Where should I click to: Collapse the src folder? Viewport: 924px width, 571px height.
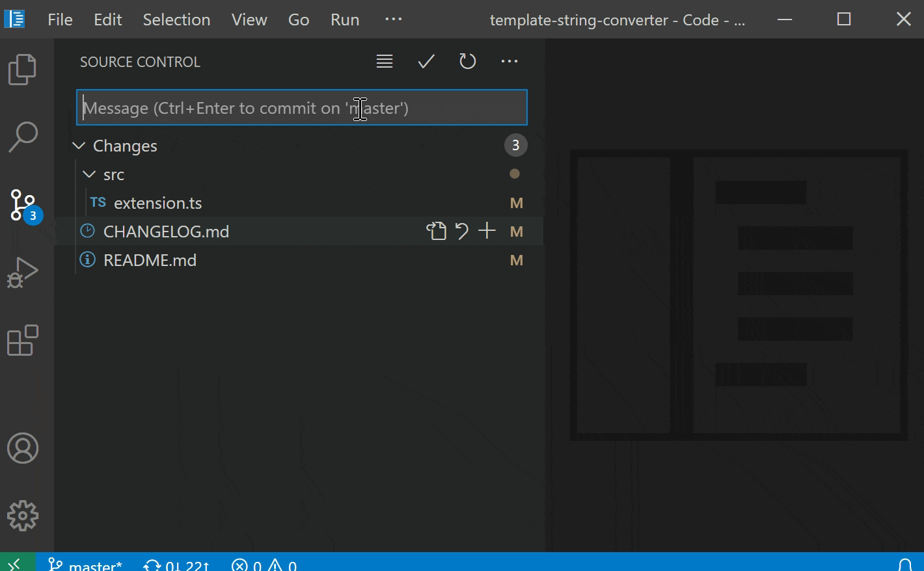coord(89,174)
